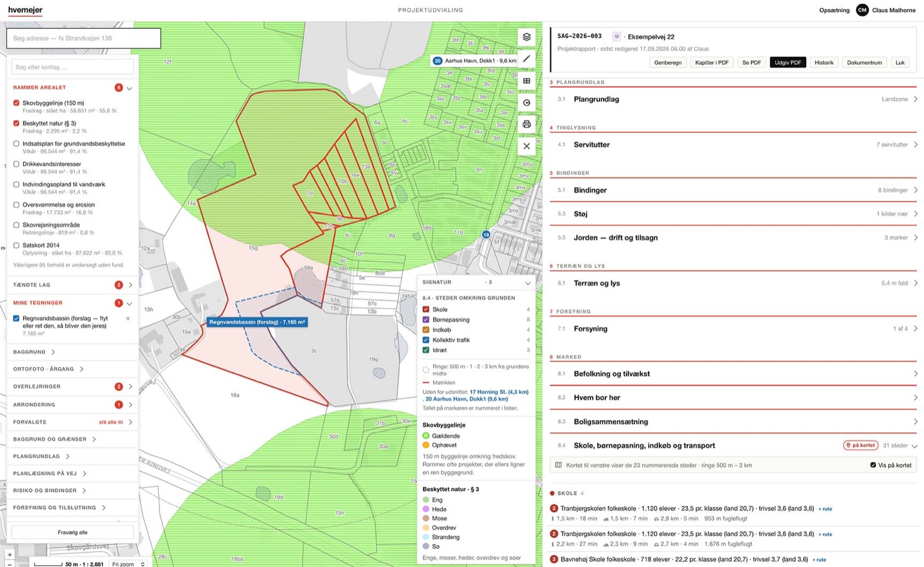Expand Plangrundlag report row 3.1

(x=733, y=99)
